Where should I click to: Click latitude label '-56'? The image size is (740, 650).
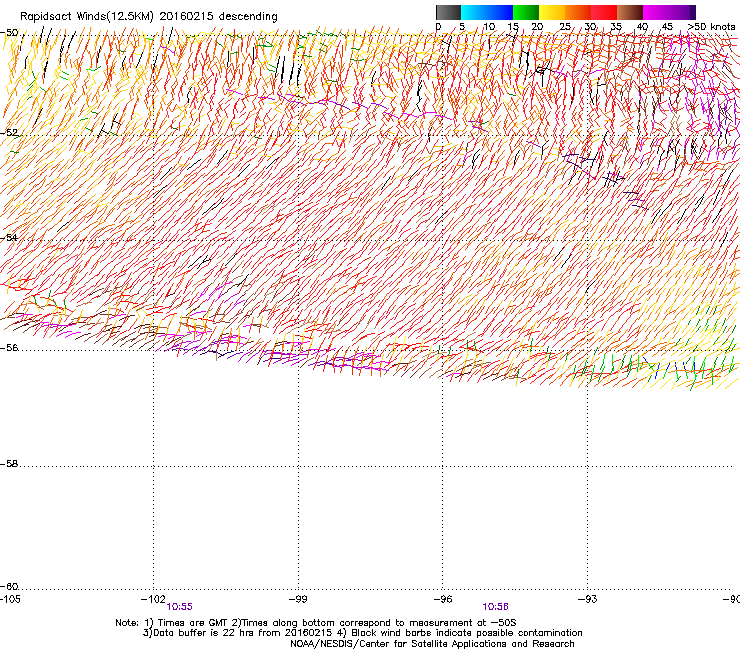click(9, 348)
